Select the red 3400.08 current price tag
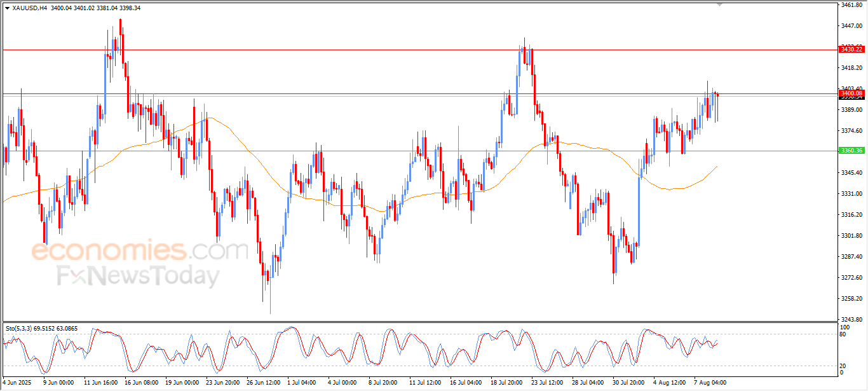Screen dimensions: 868x391 [x=851, y=93]
